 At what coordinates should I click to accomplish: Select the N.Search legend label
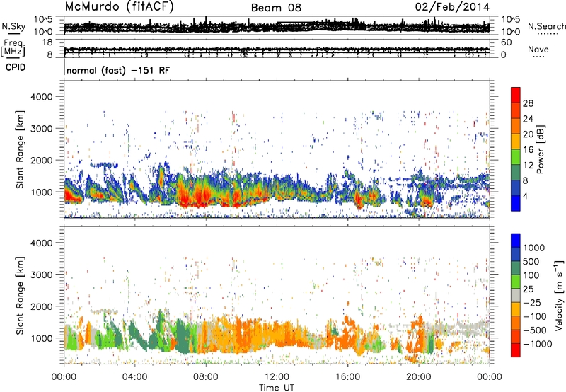(547, 26)
